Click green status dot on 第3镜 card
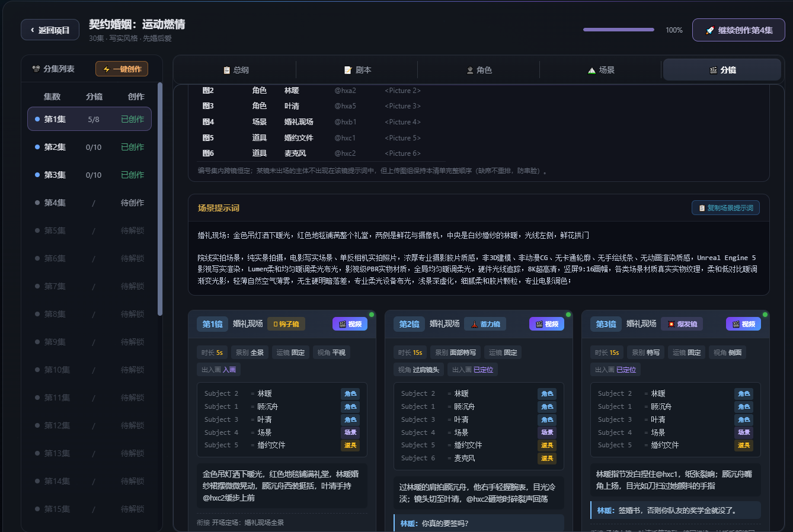 tap(765, 315)
